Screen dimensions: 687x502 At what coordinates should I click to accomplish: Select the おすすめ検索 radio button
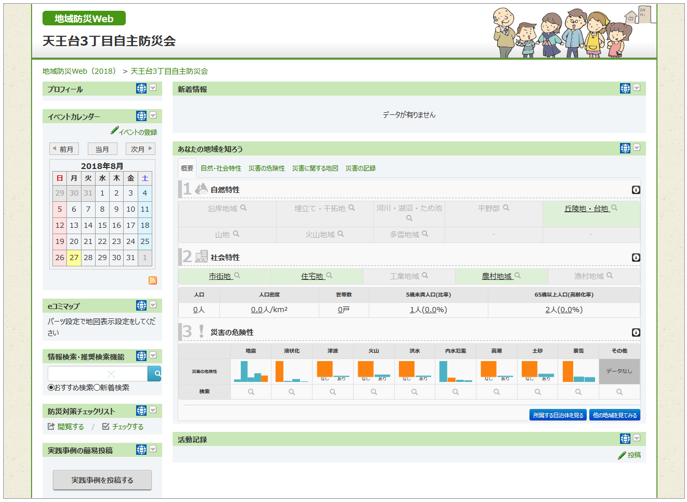[x=52, y=388]
